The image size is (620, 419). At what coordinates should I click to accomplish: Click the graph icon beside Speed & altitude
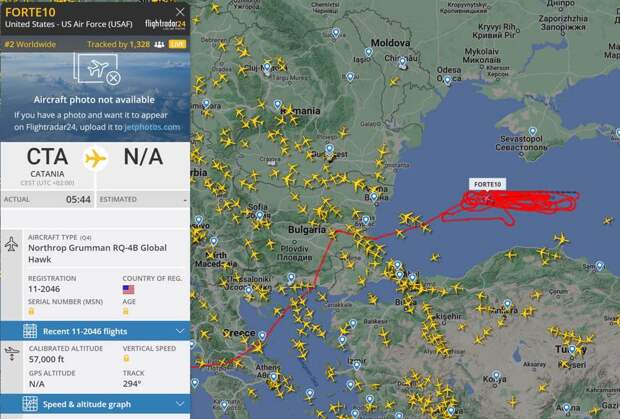click(30, 404)
